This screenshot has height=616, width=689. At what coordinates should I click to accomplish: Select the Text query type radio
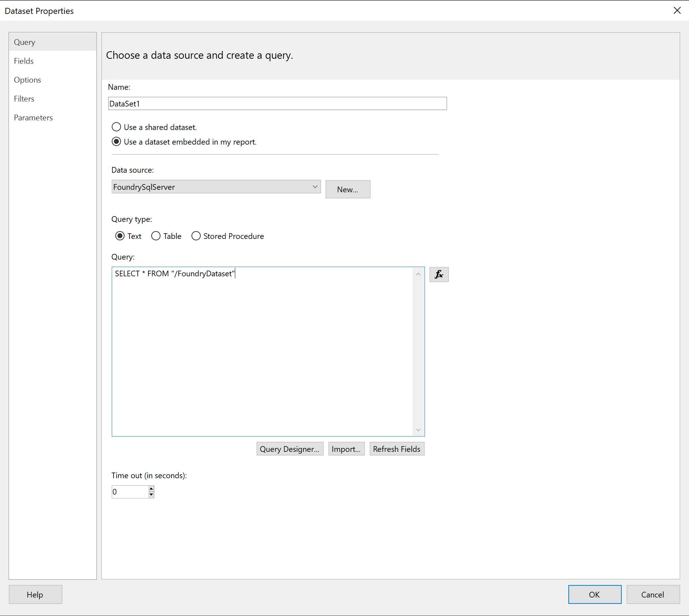pos(116,236)
